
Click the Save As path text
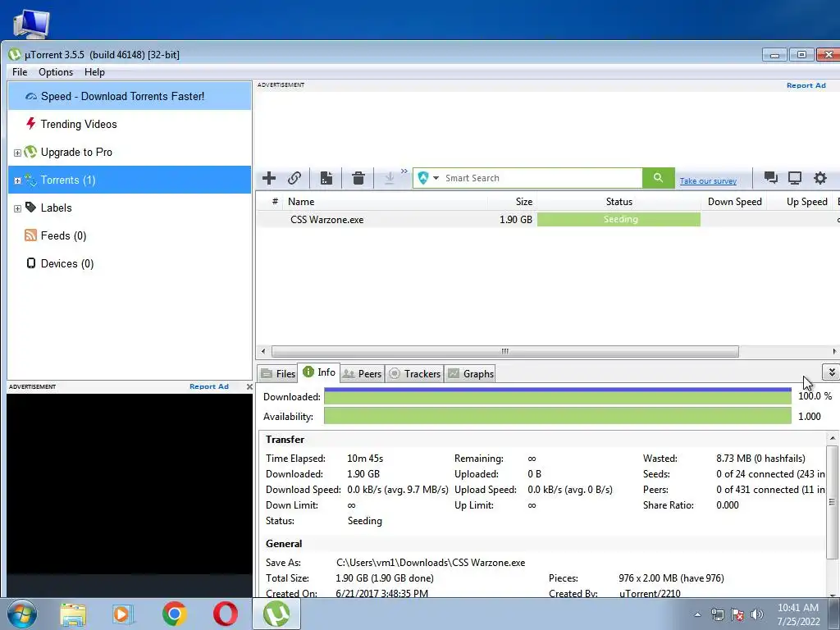431,563
